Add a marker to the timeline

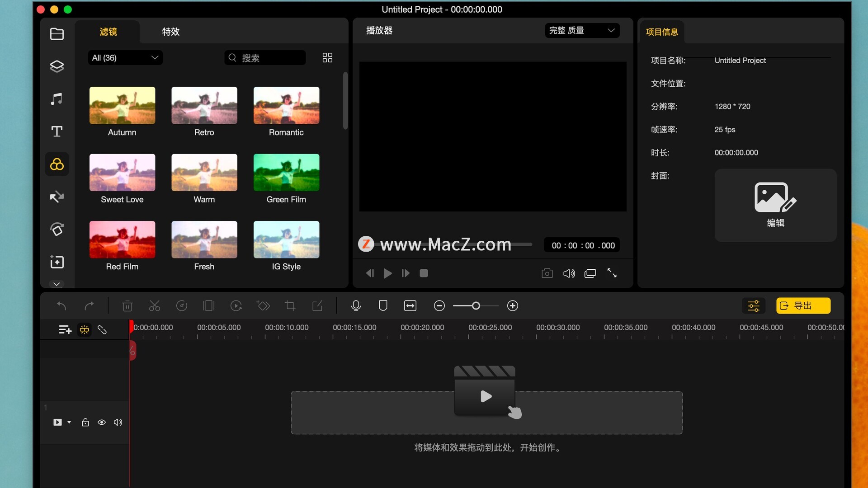(x=383, y=306)
